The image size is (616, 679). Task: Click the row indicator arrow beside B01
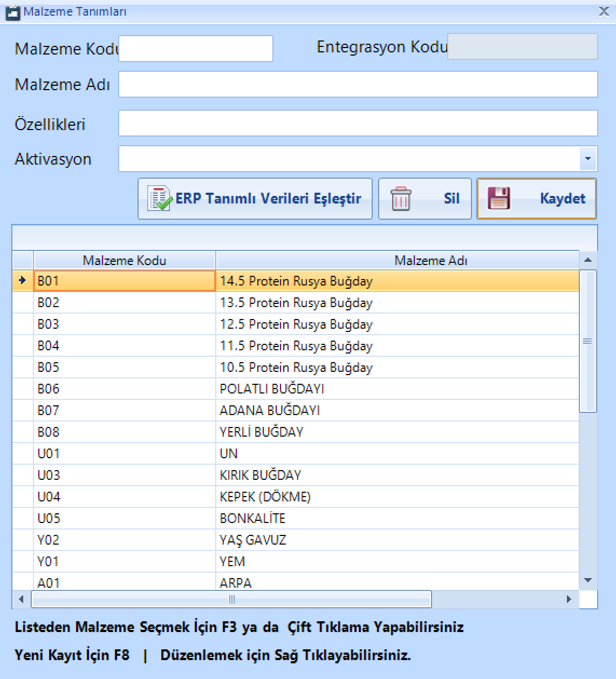22,281
